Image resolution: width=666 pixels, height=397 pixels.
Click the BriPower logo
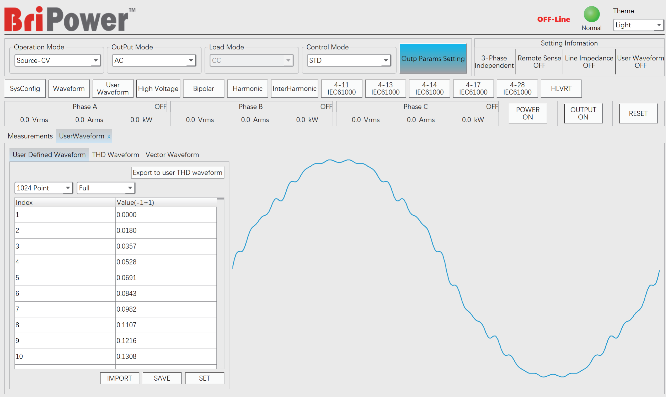(69, 19)
